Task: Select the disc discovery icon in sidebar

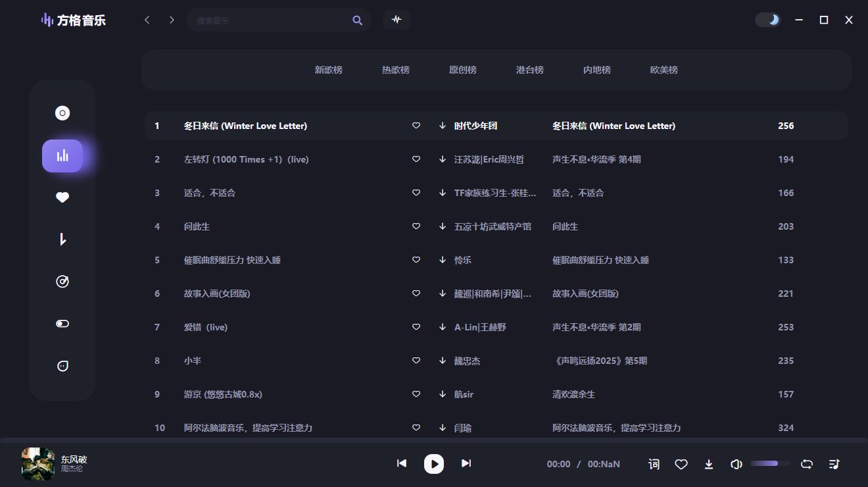Action: click(x=62, y=113)
